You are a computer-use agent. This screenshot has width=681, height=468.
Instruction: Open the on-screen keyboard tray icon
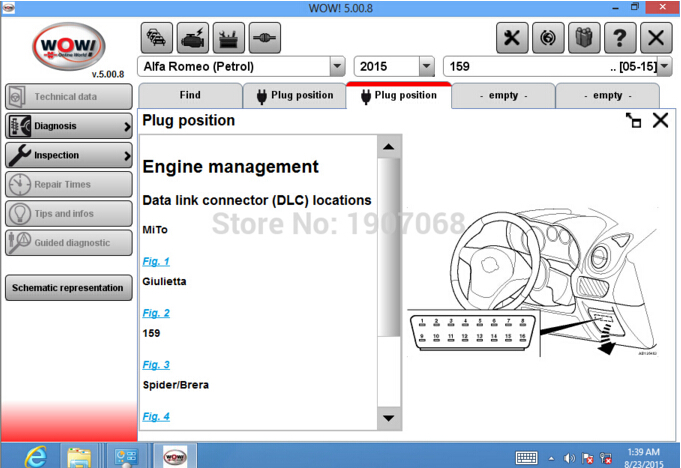tap(526, 458)
